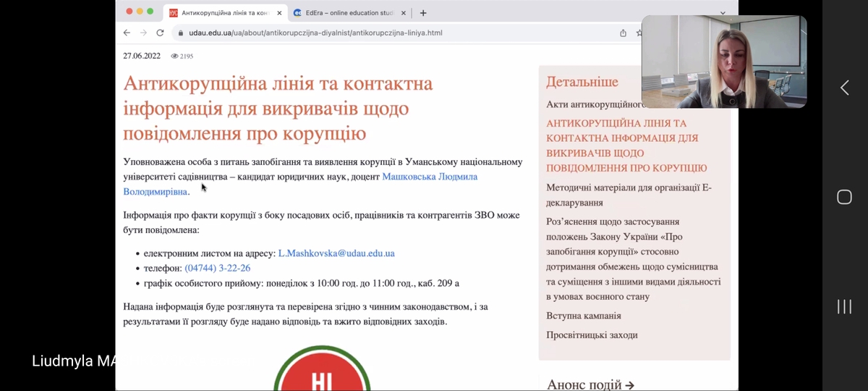Tap the Android recent apps button
The image size is (868, 391).
844,306
